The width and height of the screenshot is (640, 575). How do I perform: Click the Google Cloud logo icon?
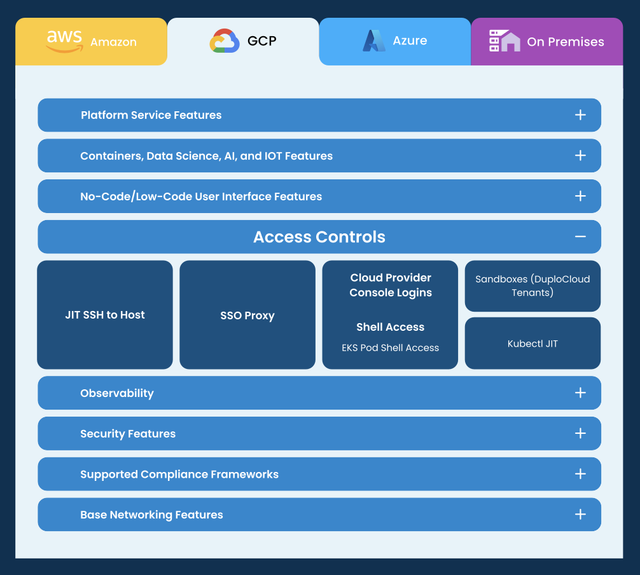click(224, 41)
